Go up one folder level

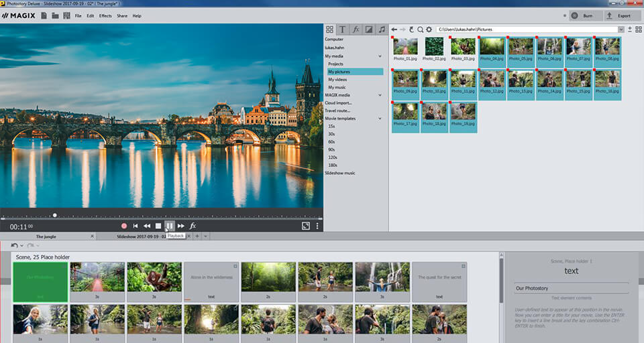click(411, 29)
